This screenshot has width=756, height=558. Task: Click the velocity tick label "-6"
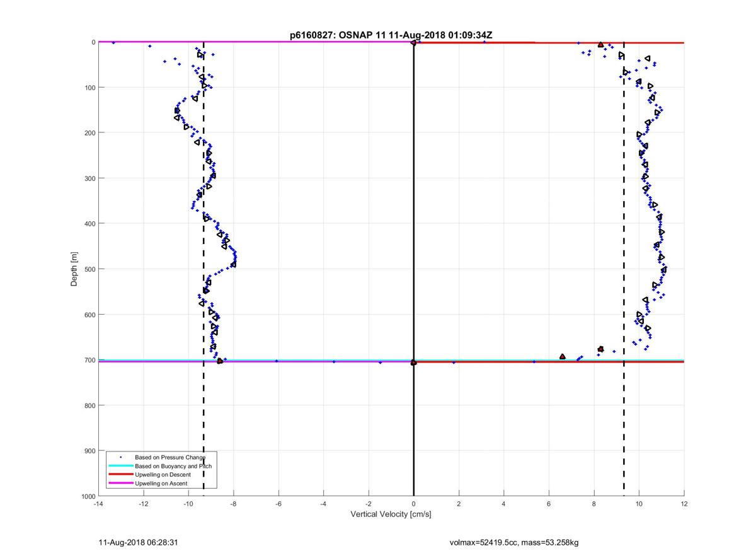(278, 504)
